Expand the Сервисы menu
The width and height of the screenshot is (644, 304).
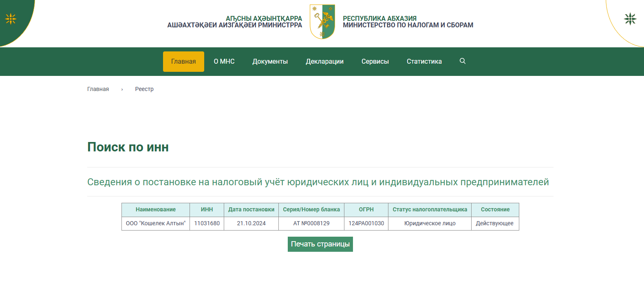click(x=375, y=62)
